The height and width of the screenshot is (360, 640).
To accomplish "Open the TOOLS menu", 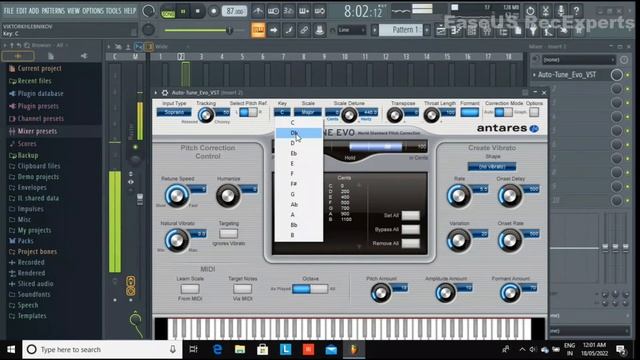I will [x=114, y=11].
